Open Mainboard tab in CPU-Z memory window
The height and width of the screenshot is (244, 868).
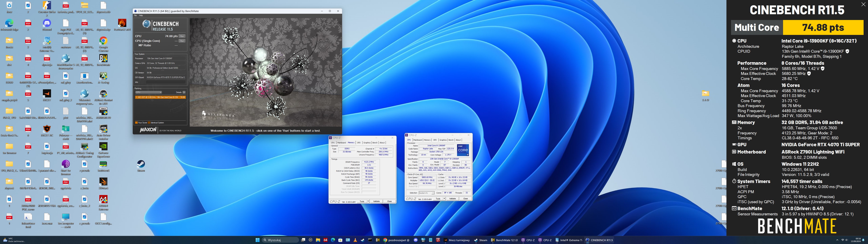click(341, 143)
